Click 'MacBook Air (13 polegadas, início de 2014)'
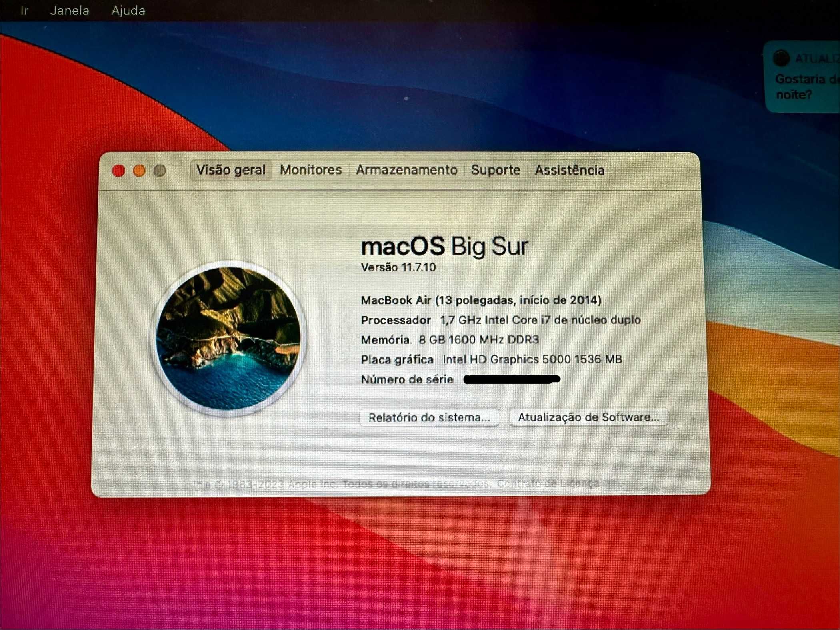 481,300
